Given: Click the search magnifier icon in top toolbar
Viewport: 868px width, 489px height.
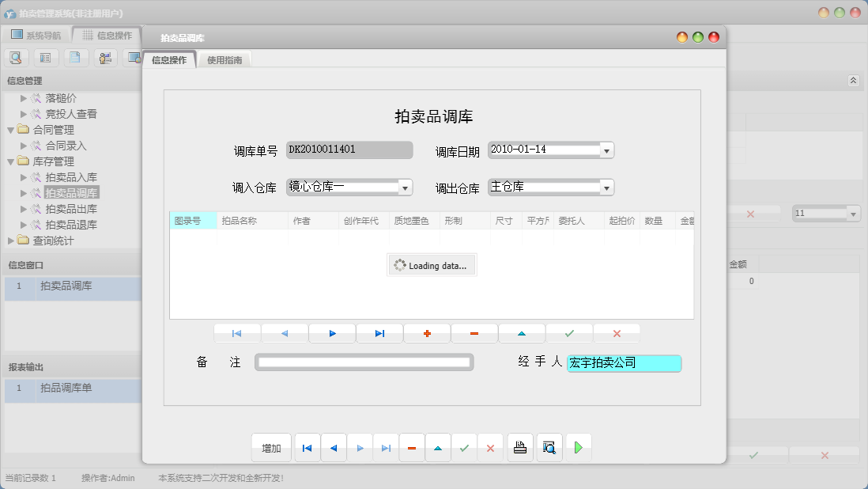Looking at the screenshot, I should click(16, 57).
